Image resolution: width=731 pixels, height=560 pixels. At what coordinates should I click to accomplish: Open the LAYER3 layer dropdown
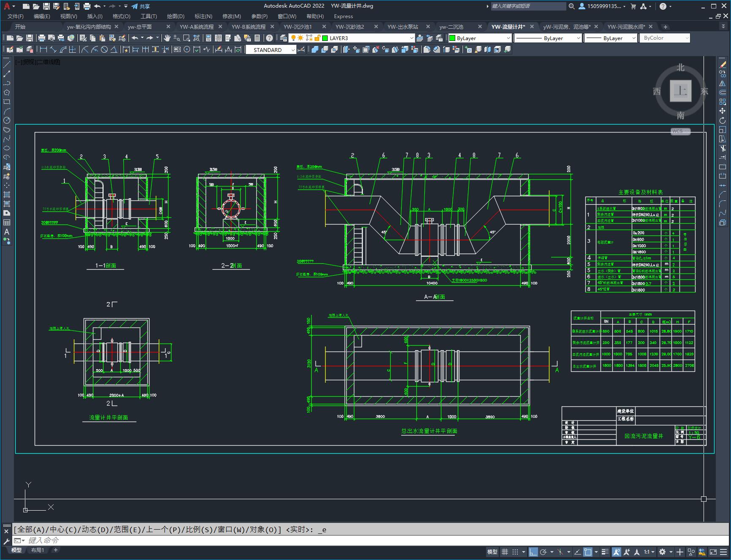pos(411,38)
